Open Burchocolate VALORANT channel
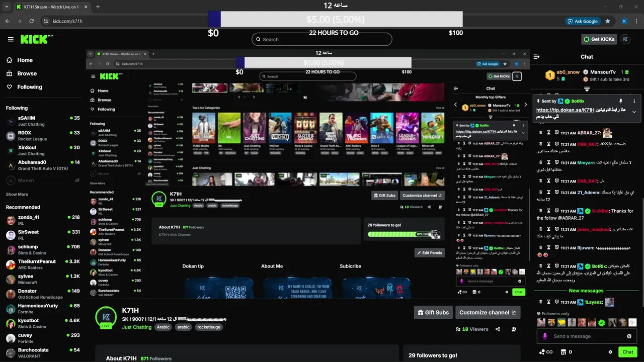Screen dimensions: 644x362 43,353
